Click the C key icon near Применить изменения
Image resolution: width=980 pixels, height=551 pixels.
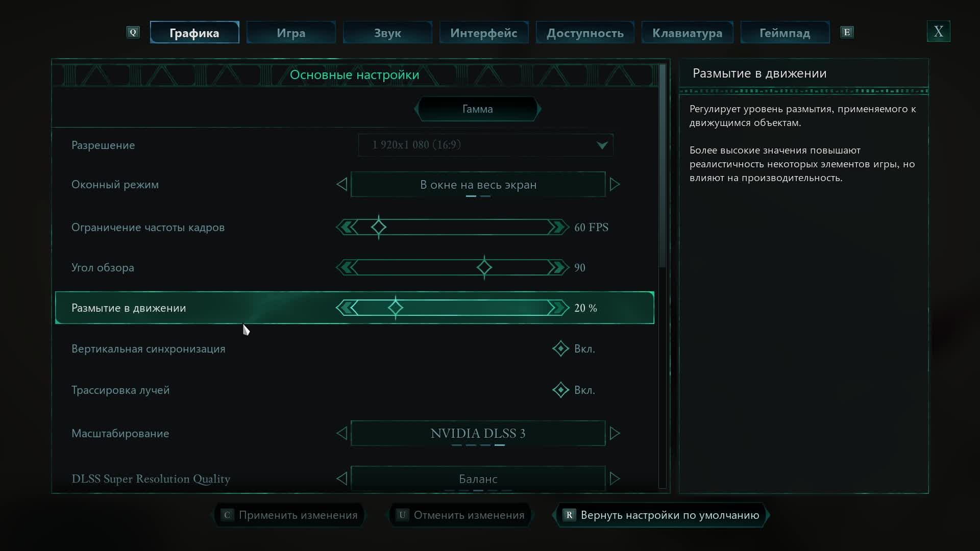point(227,515)
